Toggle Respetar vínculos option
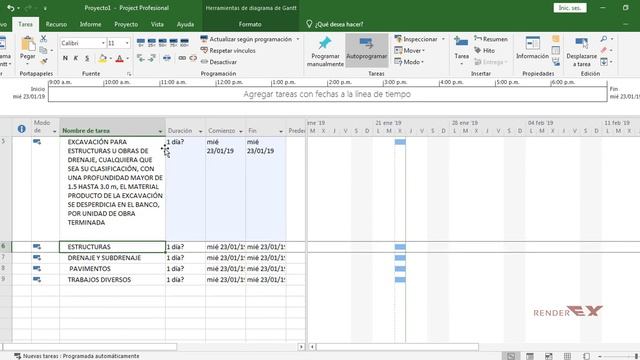The width and height of the screenshot is (640, 360). 228,50
